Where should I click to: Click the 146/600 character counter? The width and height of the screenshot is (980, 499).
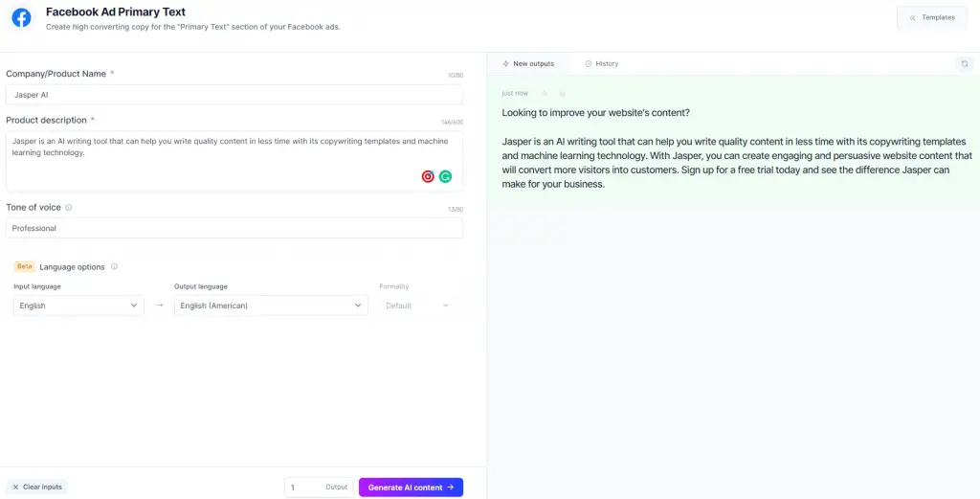[x=452, y=122]
